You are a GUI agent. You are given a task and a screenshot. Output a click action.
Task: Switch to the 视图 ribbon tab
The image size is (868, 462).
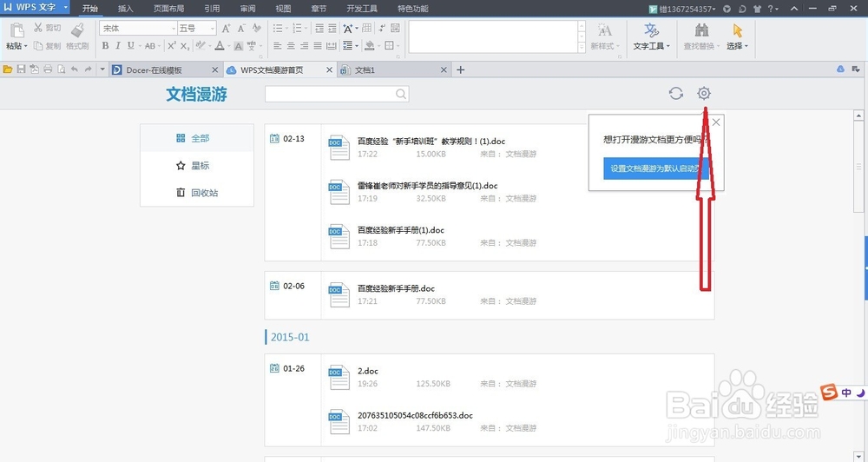[284, 9]
